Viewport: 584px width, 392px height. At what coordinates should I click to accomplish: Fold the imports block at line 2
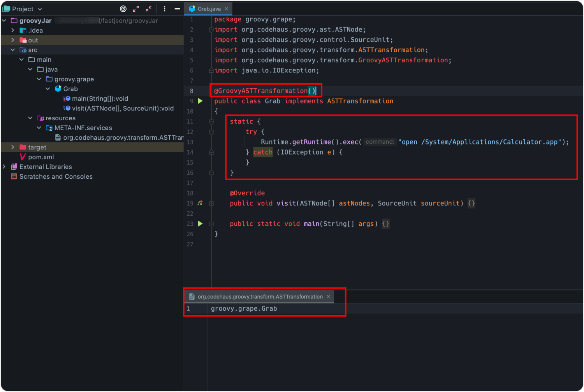point(211,30)
